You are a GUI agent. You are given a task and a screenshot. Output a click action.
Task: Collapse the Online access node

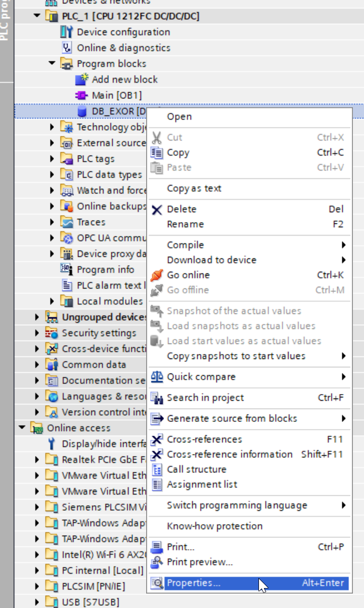(x=22, y=428)
